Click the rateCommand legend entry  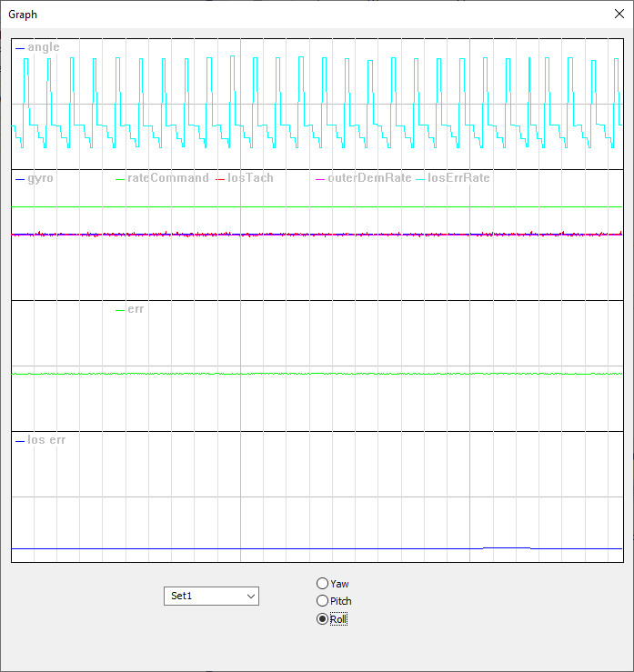click(167, 178)
